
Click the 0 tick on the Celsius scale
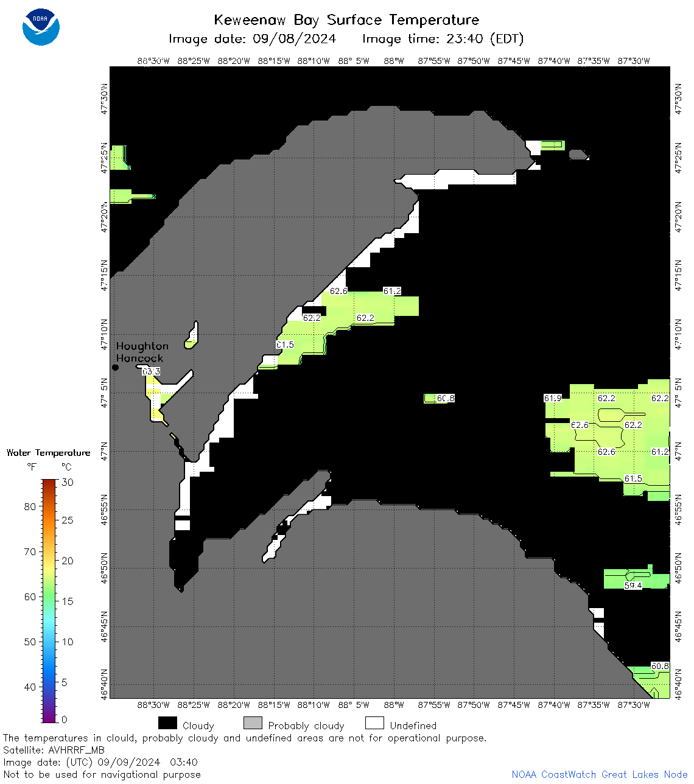click(x=65, y=719)
